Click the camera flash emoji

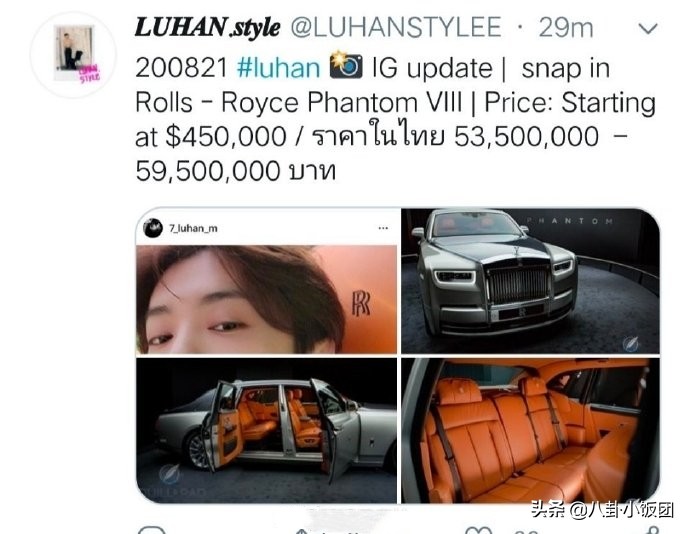point(346,65)
